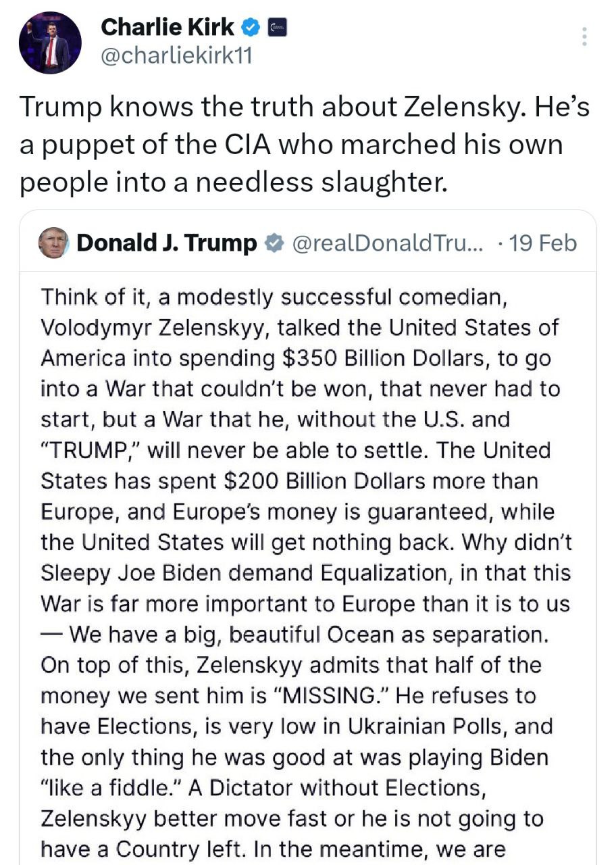Click the @charliekirk11 handle

176,56
